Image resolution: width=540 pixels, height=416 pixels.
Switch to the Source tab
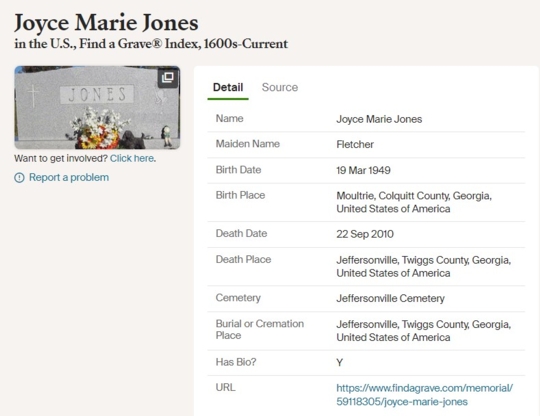[x=280, y=87]
